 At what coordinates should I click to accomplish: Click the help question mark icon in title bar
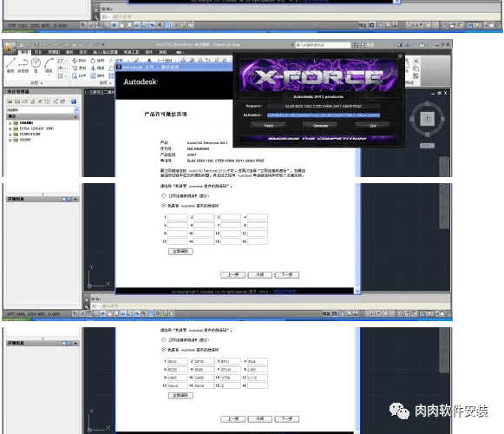click(x=422, y=45)
